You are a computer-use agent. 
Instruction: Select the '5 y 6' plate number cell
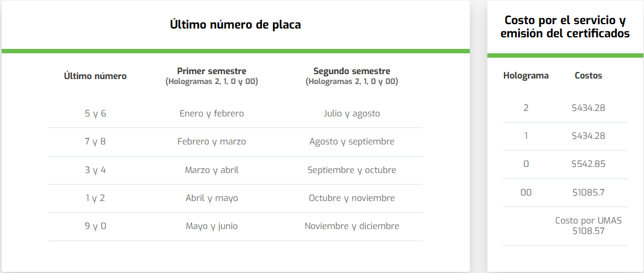(95, 114)
